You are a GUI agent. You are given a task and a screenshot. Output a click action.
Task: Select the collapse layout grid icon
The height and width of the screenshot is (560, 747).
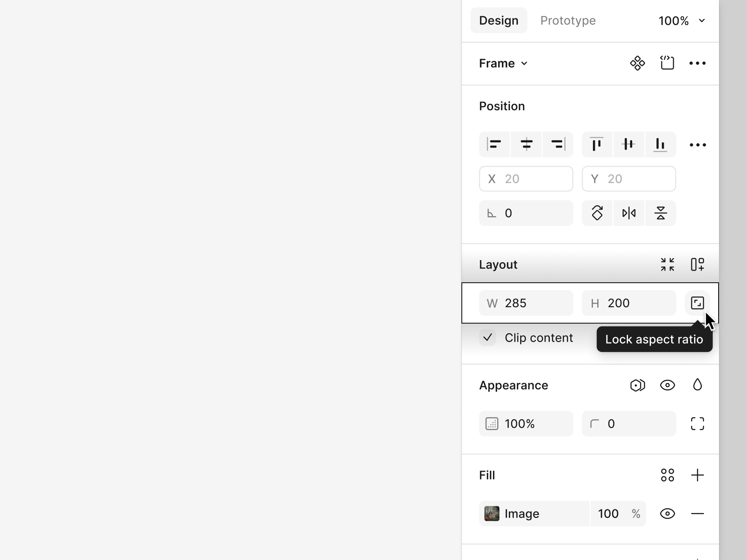coord(668,264)
